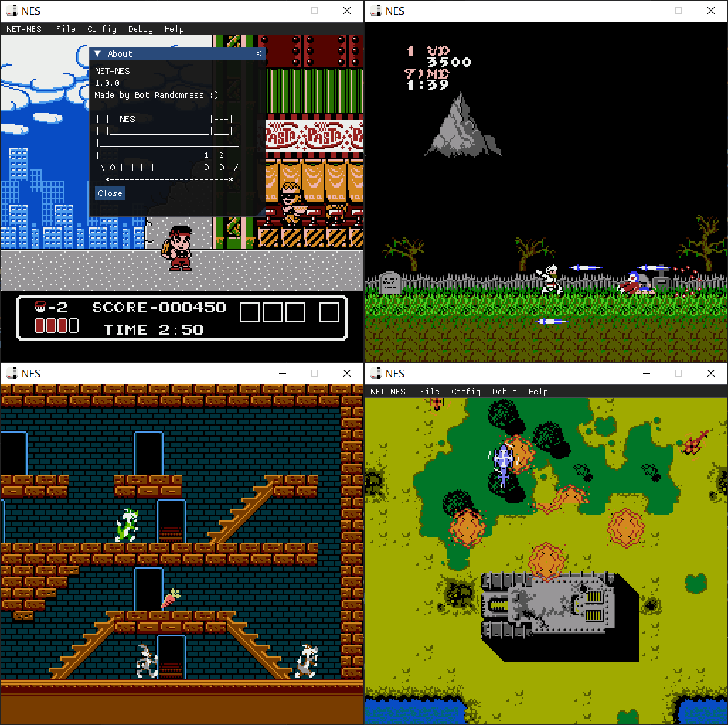Minimize the NES window with the brick-building game

pyautogui.click(x=283, y=373)
